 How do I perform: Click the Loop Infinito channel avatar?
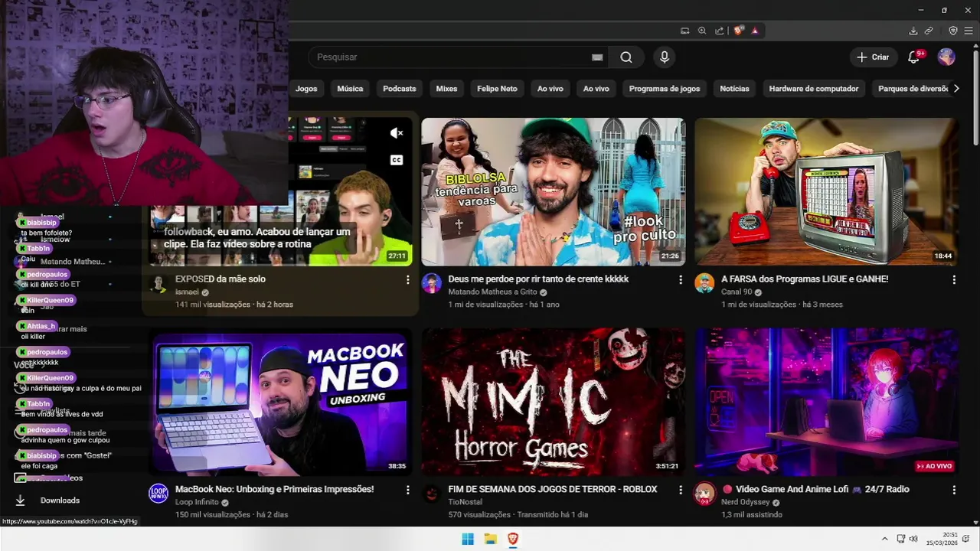click(158, 493)
